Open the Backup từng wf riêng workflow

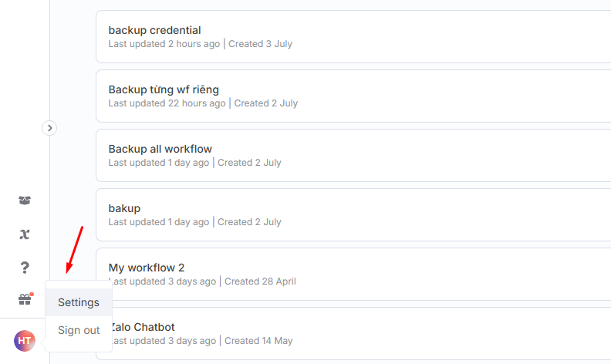click(164, 89)
